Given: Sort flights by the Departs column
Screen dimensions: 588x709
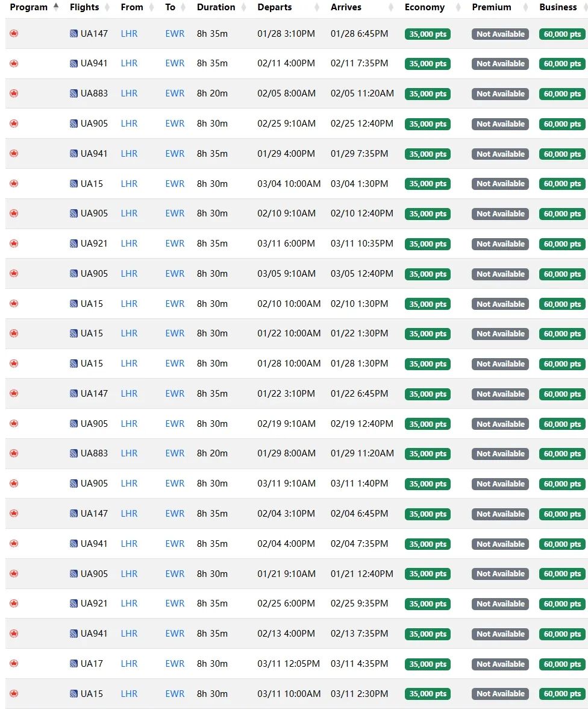Looking at the screenshot, I should click(x=274, y=7).
